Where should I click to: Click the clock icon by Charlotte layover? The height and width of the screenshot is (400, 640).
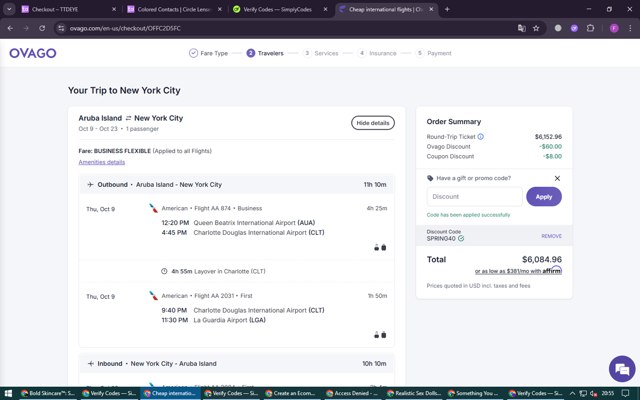pyautogui.click(x=164, y=271)
